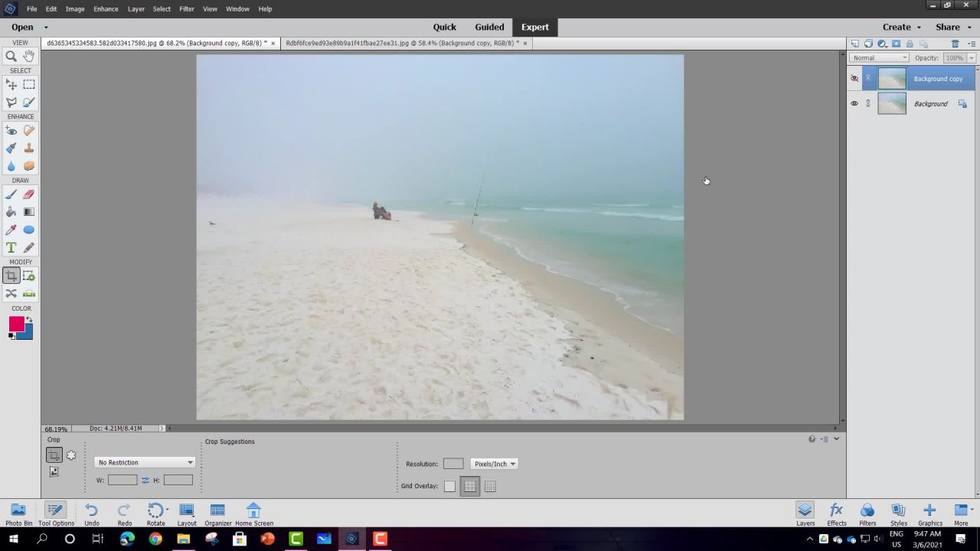Activate the Straighten tool
The image size is (980, 551).
click(28, 293)
